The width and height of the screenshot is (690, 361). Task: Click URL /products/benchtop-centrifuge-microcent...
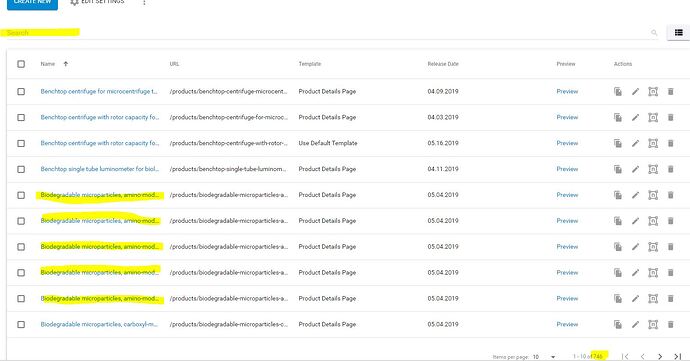click(228, 92)
